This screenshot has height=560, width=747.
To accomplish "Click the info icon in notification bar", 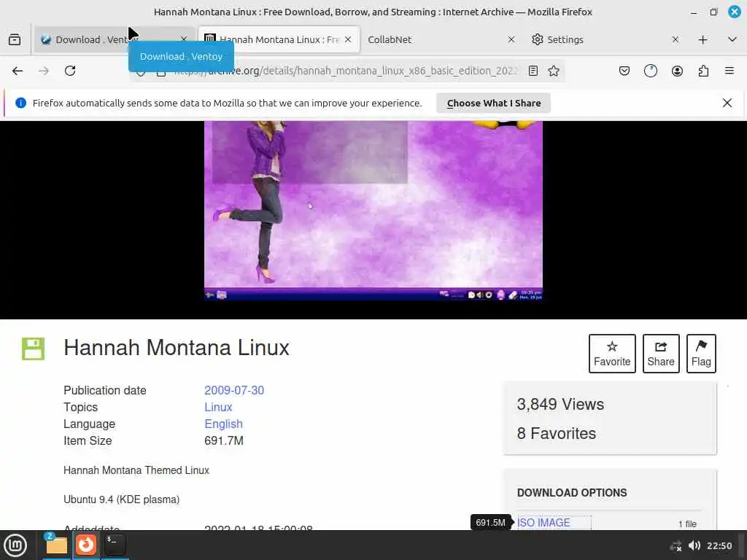I will pyautogui.click(x=20, y=103).
